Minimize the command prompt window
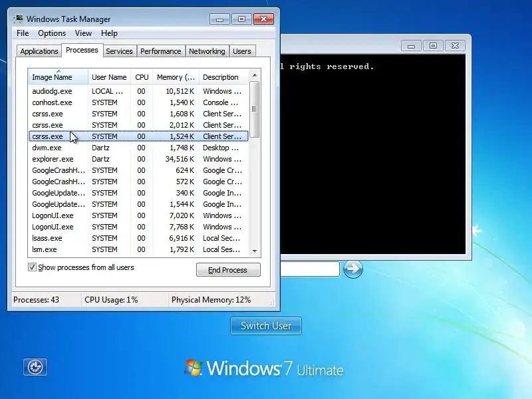Screen dimensions: 532x399 point(411,45)
